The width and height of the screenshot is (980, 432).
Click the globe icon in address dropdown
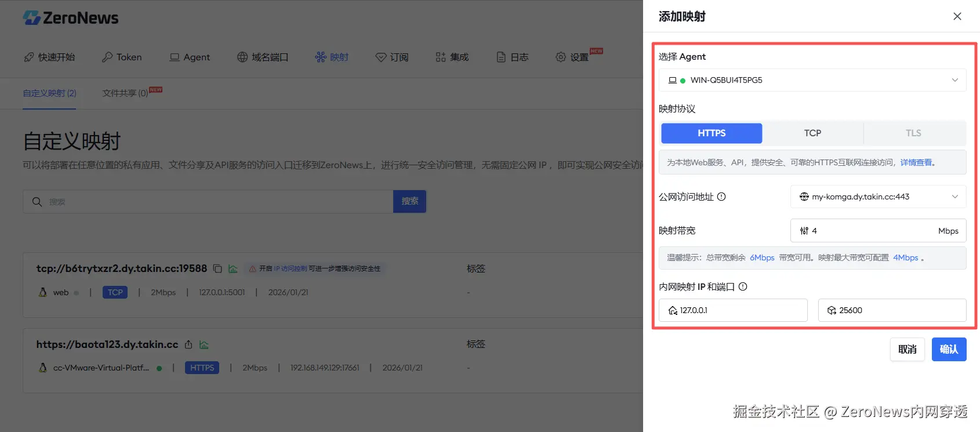[804, 197]
